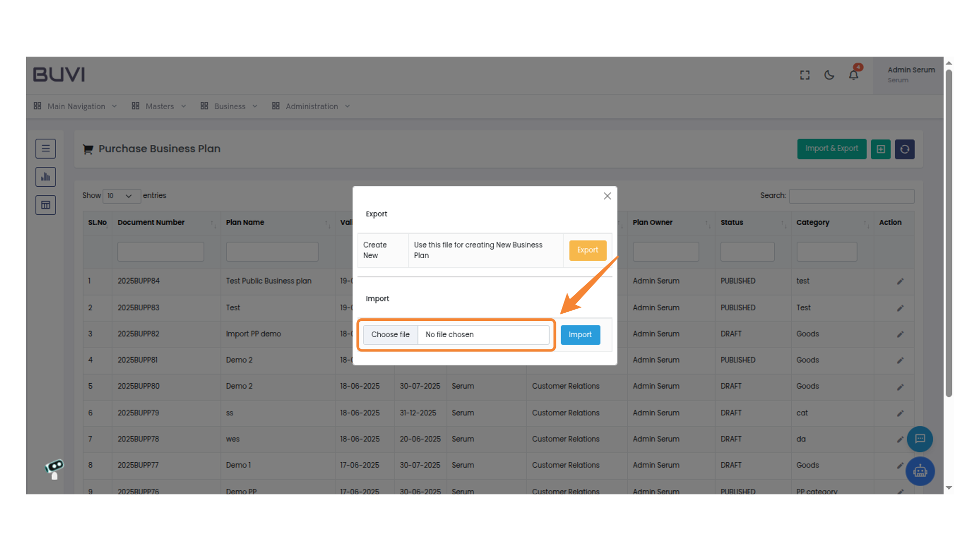Expand the Business menu

pyautogui.click(x=229, y=106)
